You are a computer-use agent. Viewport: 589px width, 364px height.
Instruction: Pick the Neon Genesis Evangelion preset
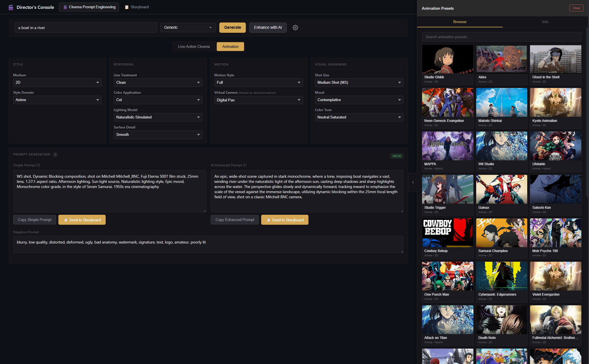point(448,108)
